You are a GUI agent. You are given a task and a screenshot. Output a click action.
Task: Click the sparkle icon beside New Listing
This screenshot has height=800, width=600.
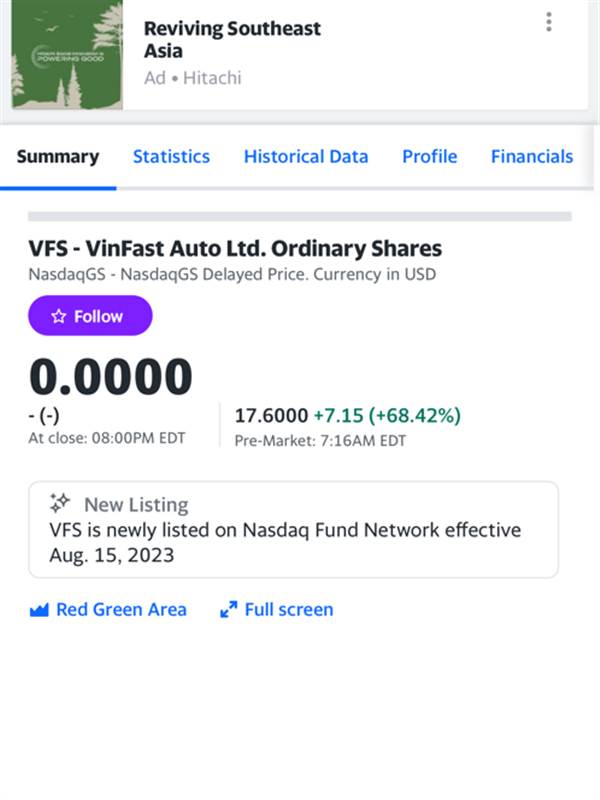[60, 502]
